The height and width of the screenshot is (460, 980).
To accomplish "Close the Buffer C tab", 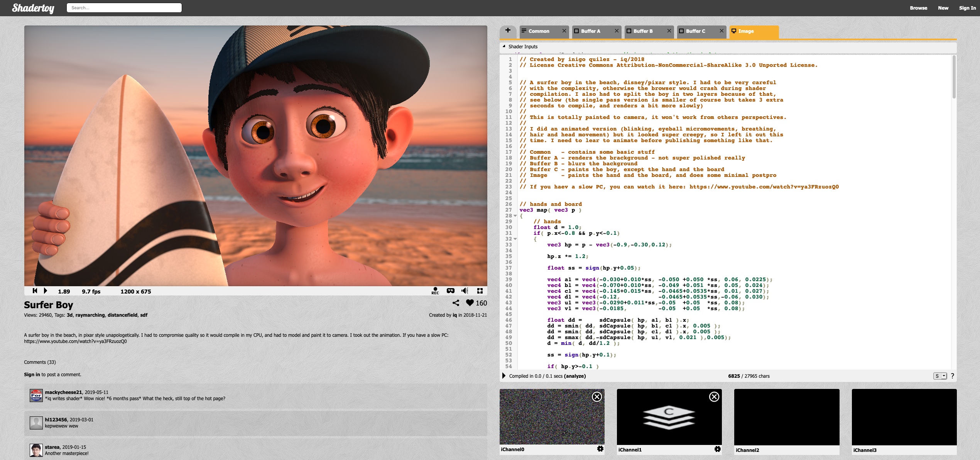I will (x=721, y=31).
